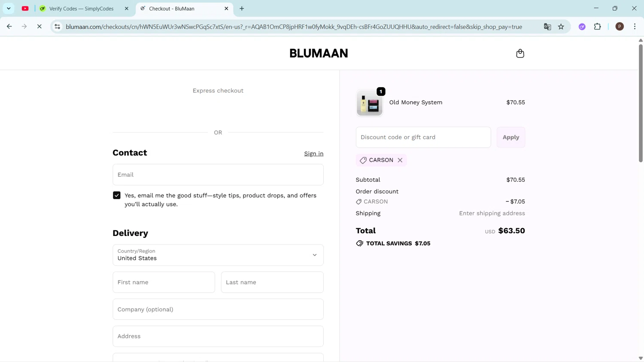Open the Chrome profile avatar
The image size is (644, 362).
click(x=619, y=27)
